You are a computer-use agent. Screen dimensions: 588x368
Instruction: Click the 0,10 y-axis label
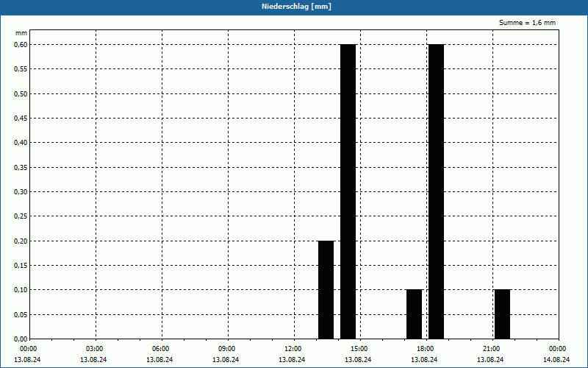coord(21,290)
